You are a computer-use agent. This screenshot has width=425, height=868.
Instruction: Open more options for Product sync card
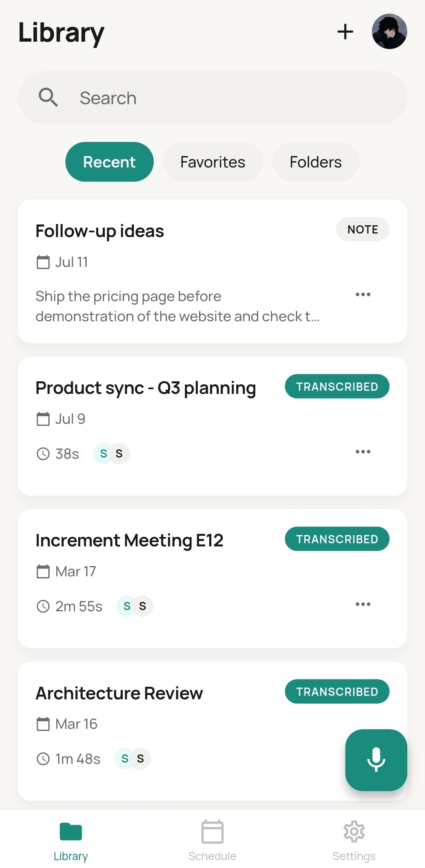[x=363, y=452]
